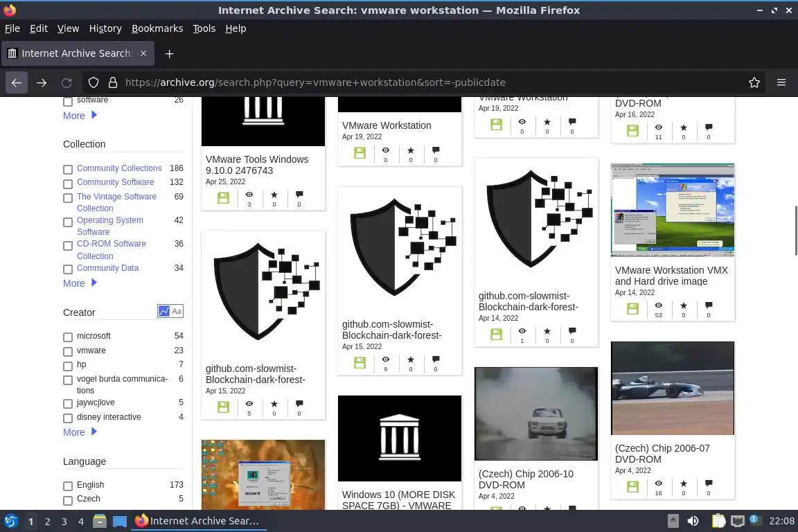
Task: Click comment icon on VMware Workstation VMX card
Action: point(709,305)
